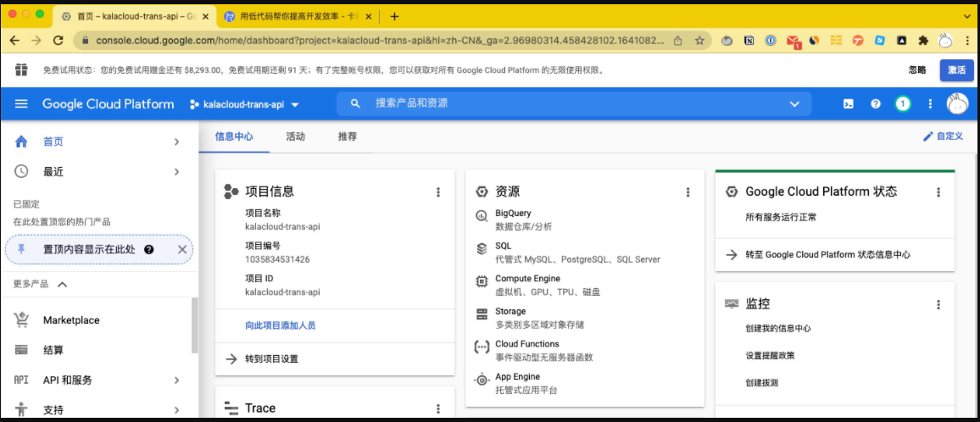Click the 结算 billing card icon
Image resolution: width=980 pixels, height=422 pixels.
click(x=21, y=350)
